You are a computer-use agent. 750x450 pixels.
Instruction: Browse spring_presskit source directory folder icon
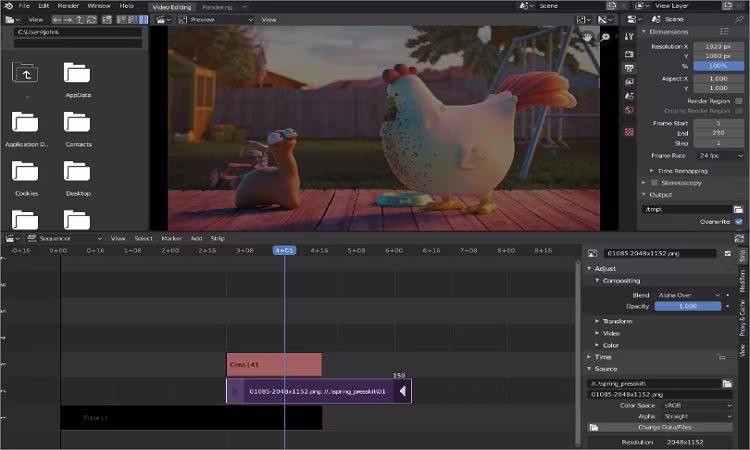(727, 384)
